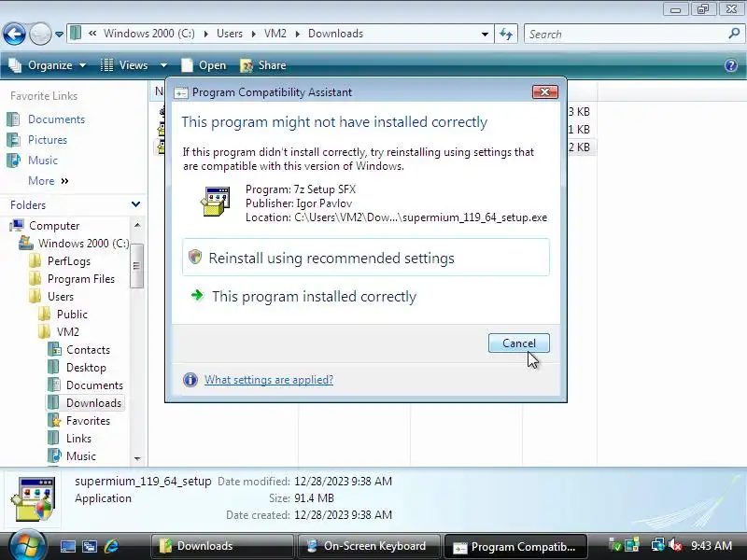Maximize the Explorer window
The image size is (747, 560).
point(703,8)
